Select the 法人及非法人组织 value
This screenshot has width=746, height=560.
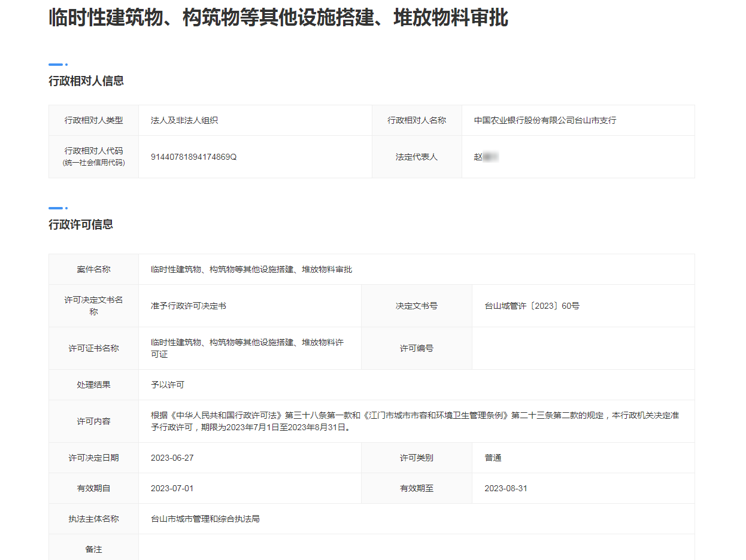184,120
